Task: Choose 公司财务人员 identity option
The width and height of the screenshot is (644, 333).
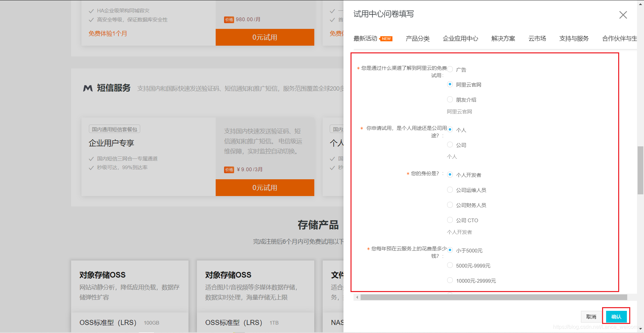Action: click(x=450, y=205)
